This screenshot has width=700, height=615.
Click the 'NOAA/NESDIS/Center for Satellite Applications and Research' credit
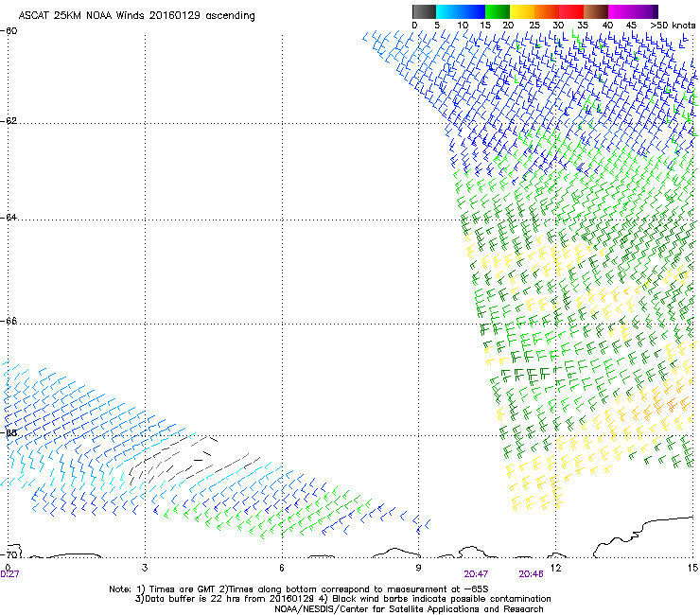(x=409, y=609)
